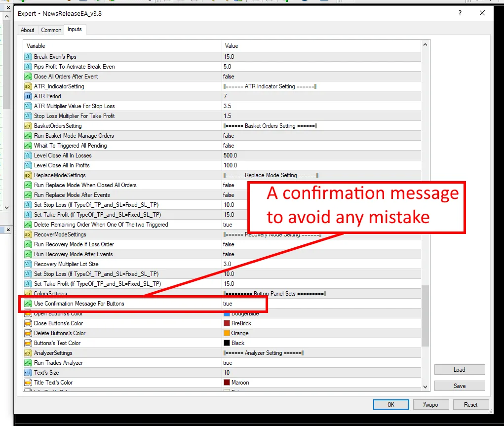Click the Close Buttons's Color row icon
The image size is (504, 426).
click(28, 323)
